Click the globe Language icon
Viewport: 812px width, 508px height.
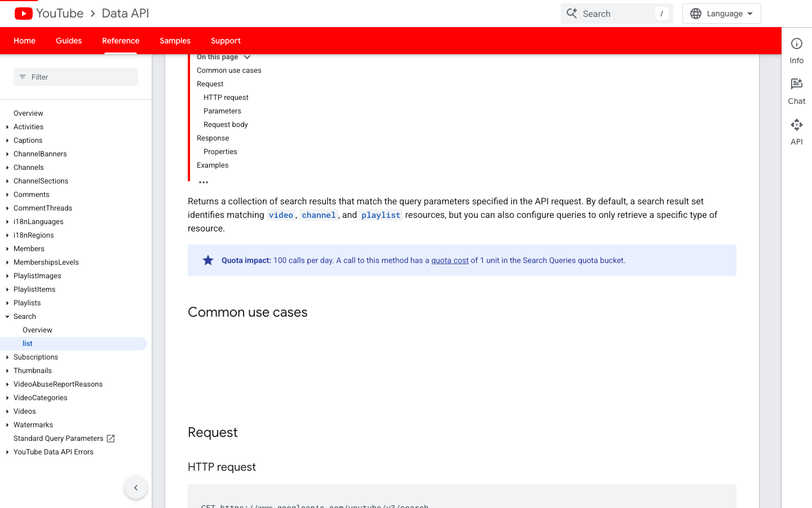(x=696, y=14)
